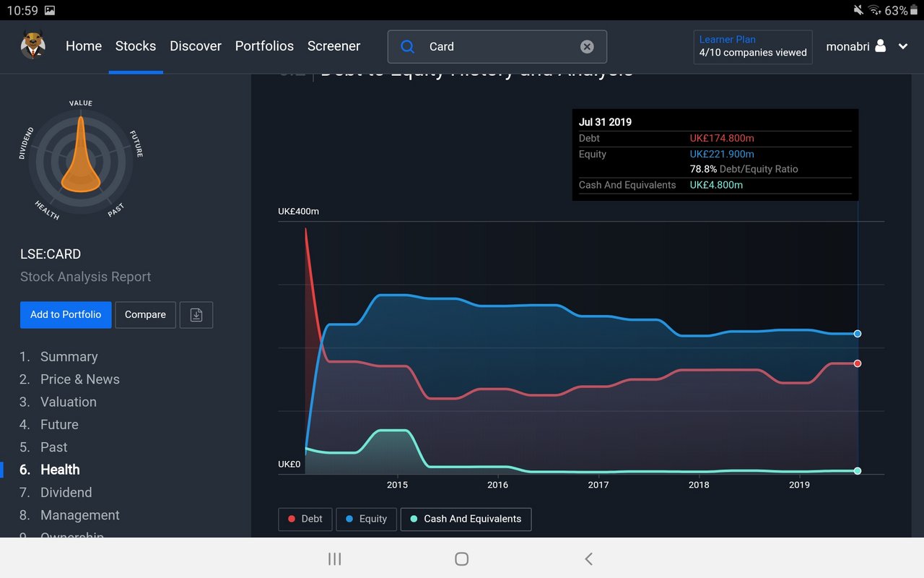Expand the account dropdown chevron
The width and height of the screenshot is (924, 578).
(903, 46)
